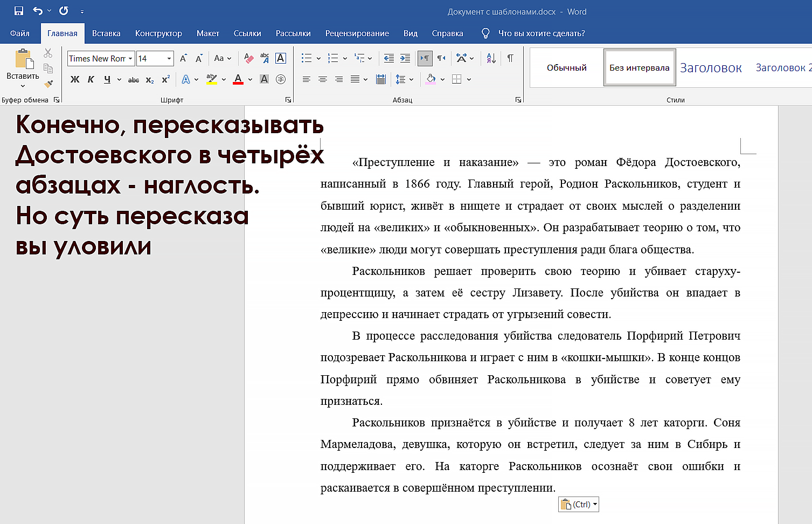Create a multilevel list

pyautogui.click(x=359, y=58)
